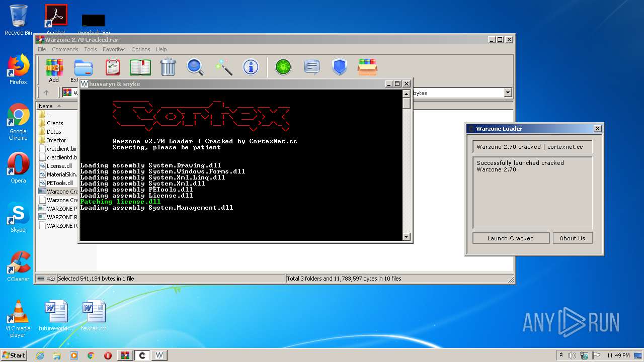
Task: Select the MaterialSkin file in archive
Action: point(58,174)
